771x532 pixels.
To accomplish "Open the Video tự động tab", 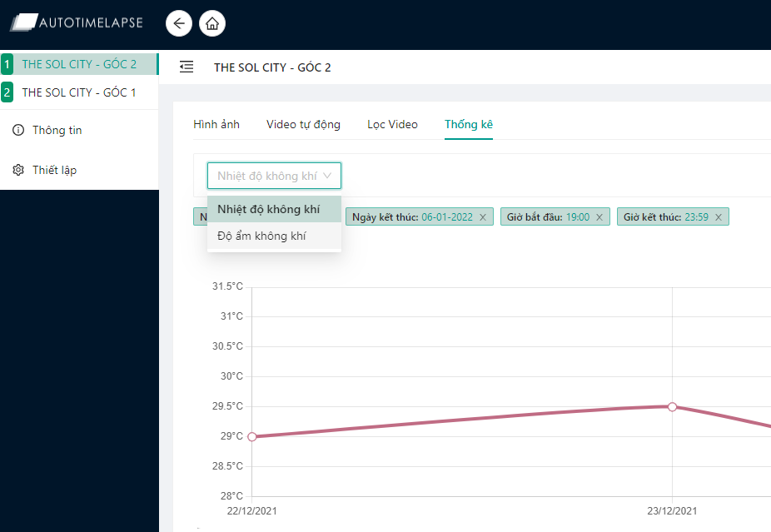I will [303, 124].
